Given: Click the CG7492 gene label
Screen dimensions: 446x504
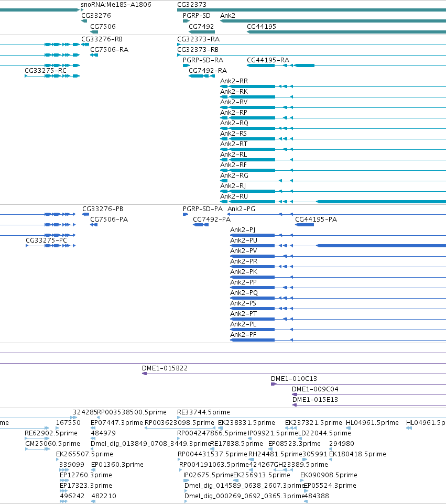Looking at the screenshot, I should (x=201, y=26).
